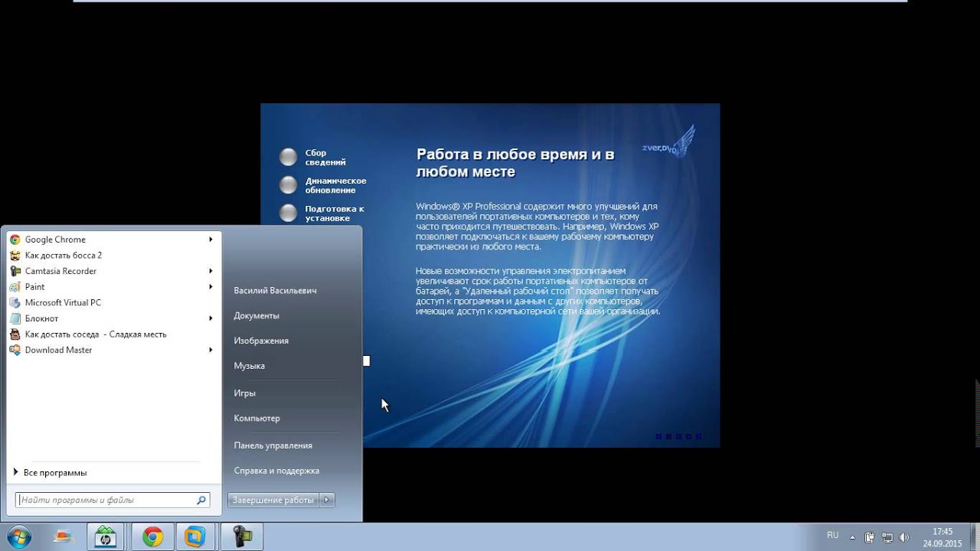Click the setup heading Работа в любое время
This screenshot has width=980, height=551.
click(515, 163)
